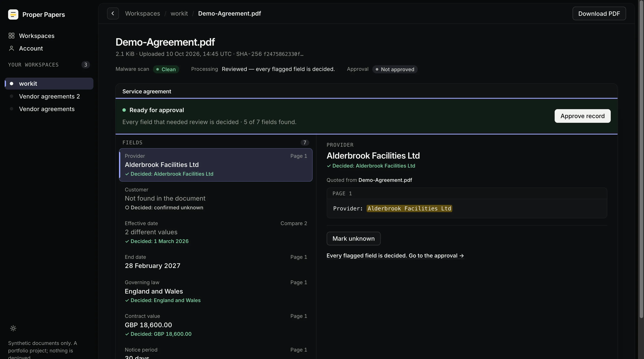Select the workit workspace
This screenshot has height=359, width=644.
point(49,84)
